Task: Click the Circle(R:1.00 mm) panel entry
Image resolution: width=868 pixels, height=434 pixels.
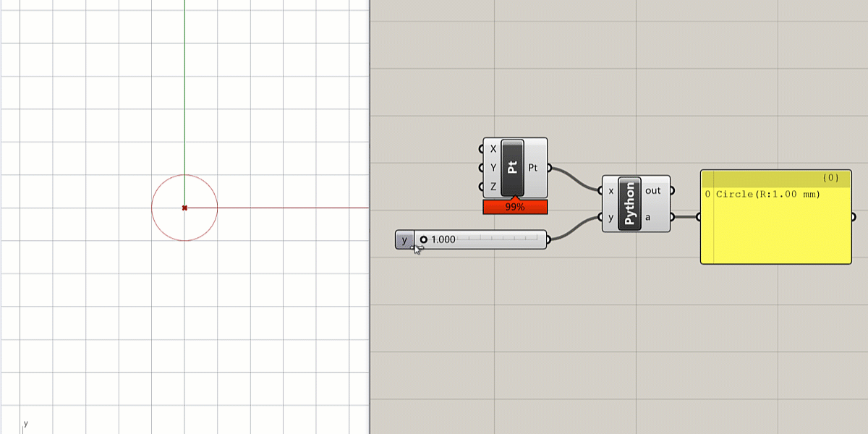Action: tap(768, 194)
